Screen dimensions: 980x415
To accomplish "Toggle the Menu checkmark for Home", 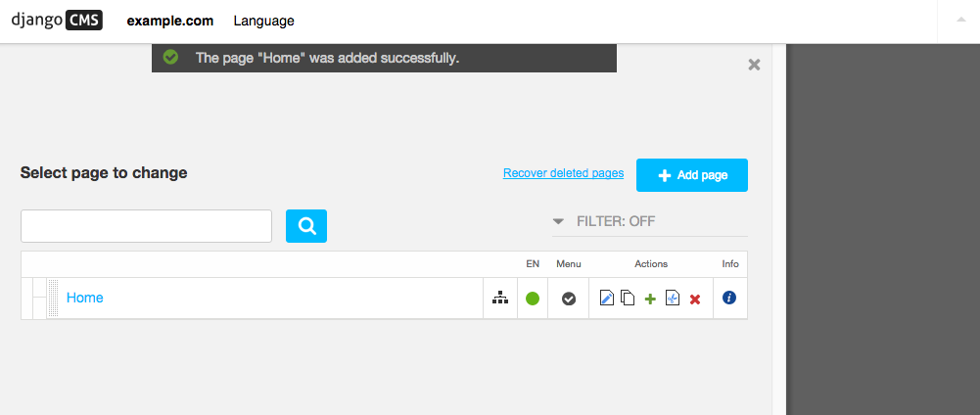I will pos(569,299).
